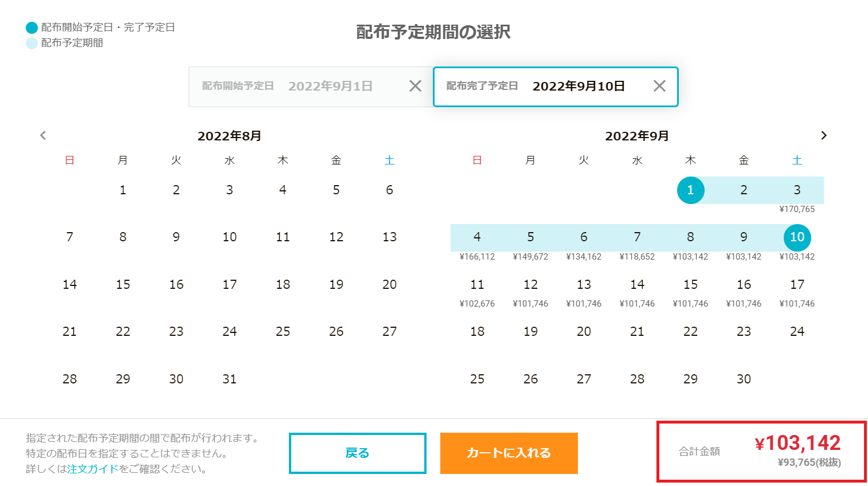Select the 配布開始予定日 date field

pos(311,87)
